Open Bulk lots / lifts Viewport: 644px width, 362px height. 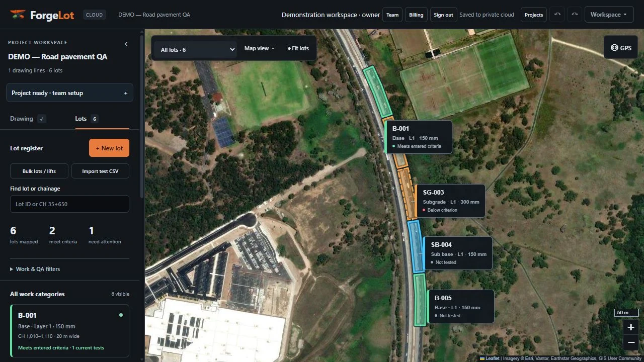point(39,171)
